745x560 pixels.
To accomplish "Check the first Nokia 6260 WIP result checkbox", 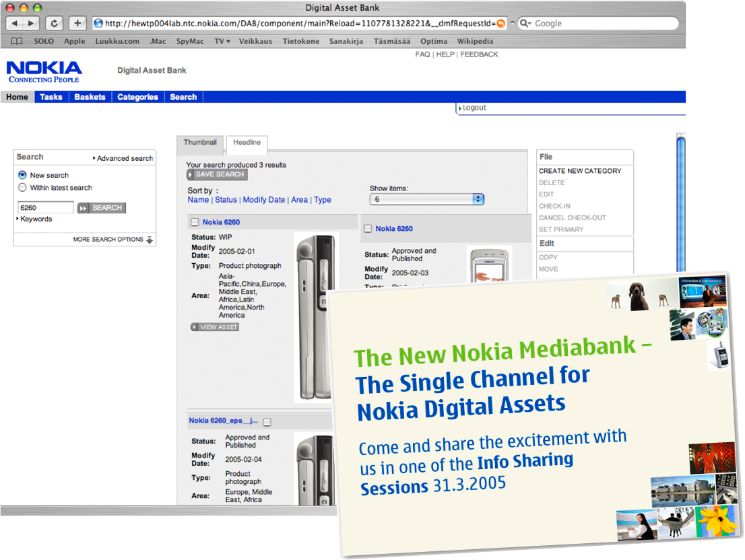I will click(195, 222).
